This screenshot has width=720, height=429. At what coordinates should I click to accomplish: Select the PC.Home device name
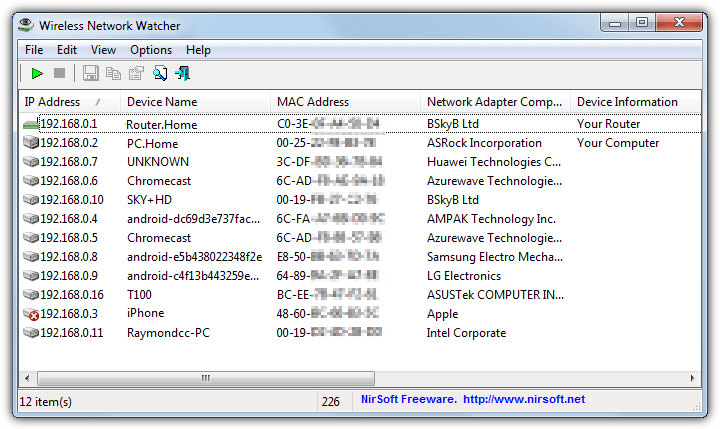pos(152,143)
